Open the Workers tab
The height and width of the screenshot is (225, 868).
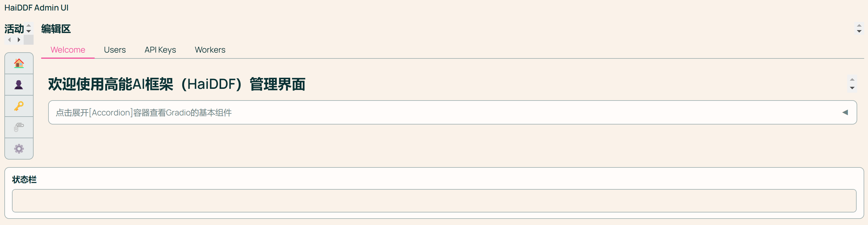pos(210,50)
